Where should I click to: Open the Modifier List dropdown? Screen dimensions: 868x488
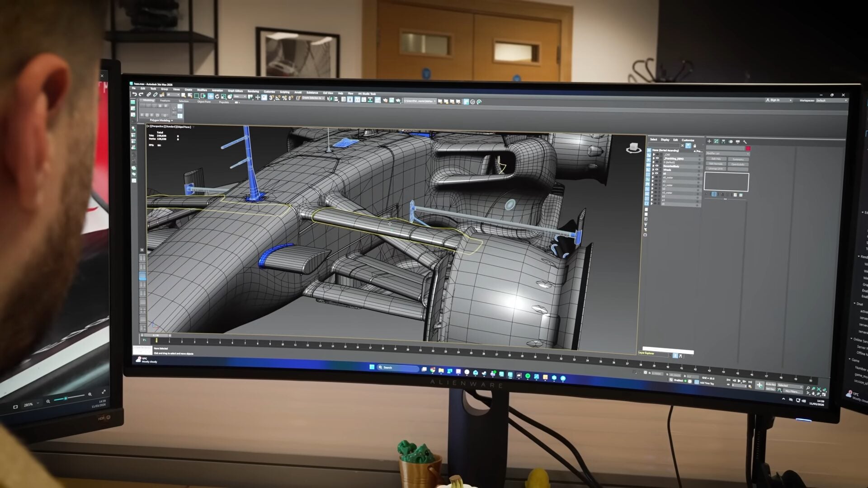pos(728,154)
